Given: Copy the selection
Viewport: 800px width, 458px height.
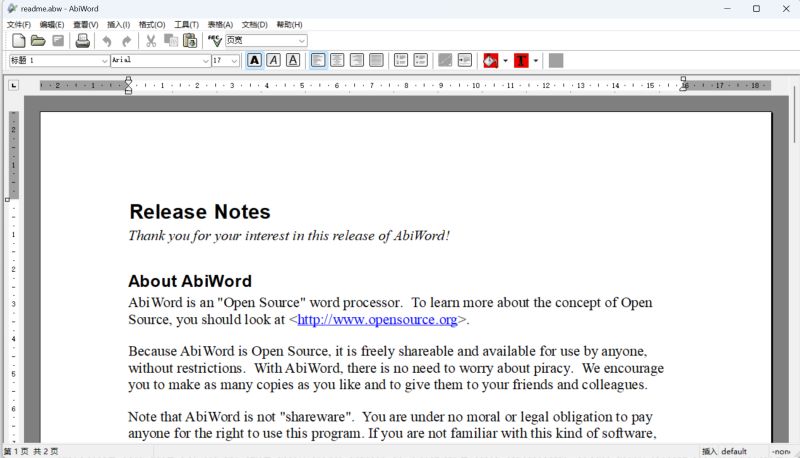Looking at the screenshot, I should [x=170, y=41].
